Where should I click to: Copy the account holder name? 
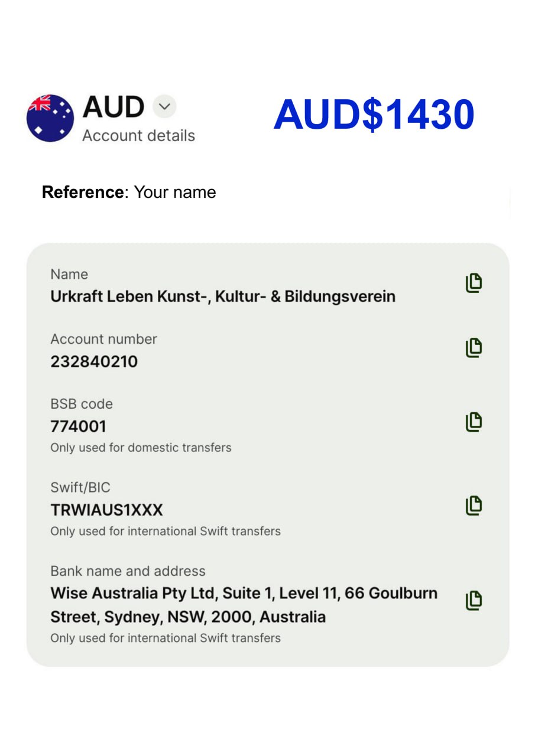[473, 283]
